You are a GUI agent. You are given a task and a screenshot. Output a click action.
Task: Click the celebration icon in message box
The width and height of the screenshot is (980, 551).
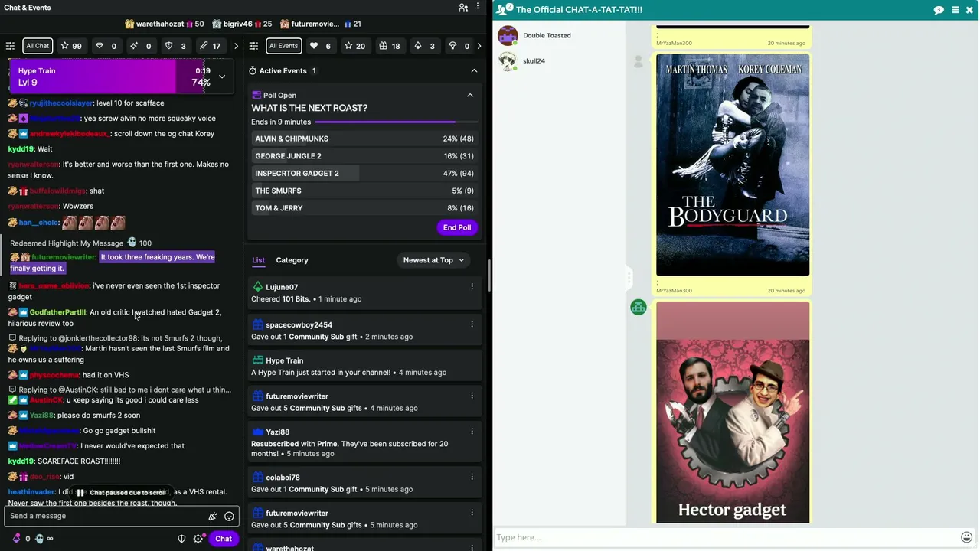pyautogui.click(x=213, y=516)
